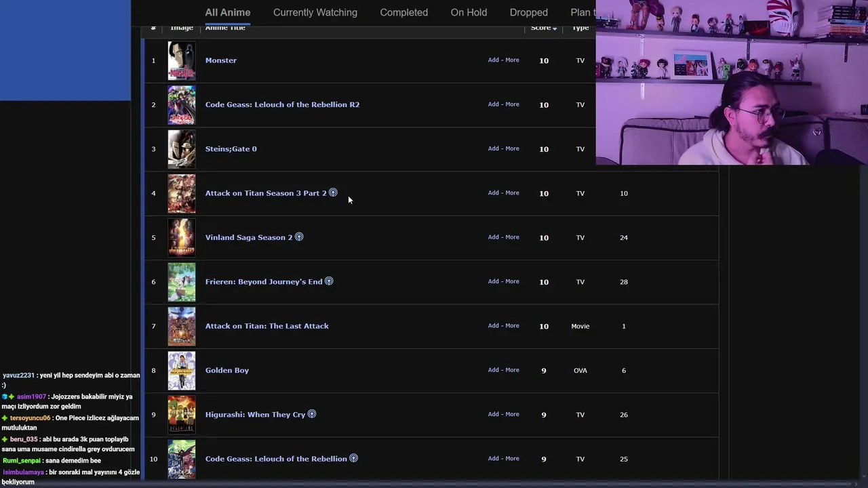Click the Type column header
This screenshot has width=868, height=488.
click(580, 28)
